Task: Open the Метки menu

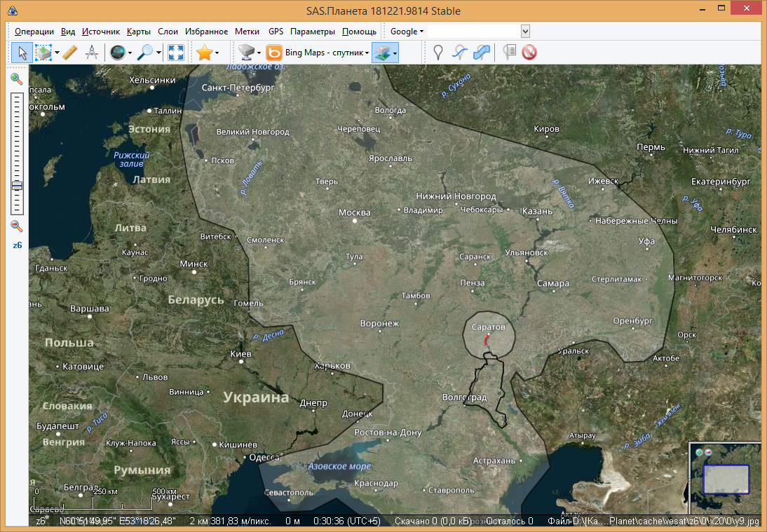Action: tap(247, 32)
